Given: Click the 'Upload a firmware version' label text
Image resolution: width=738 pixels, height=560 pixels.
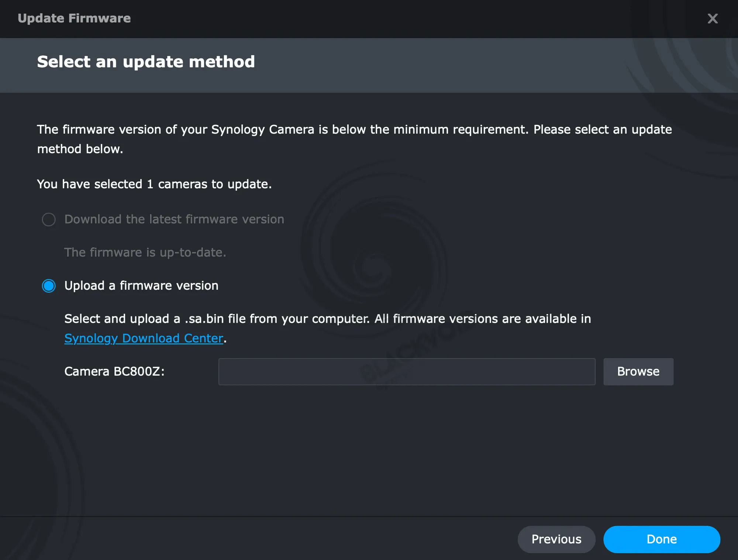Looking at the screenshot, I should pos(141,286).
